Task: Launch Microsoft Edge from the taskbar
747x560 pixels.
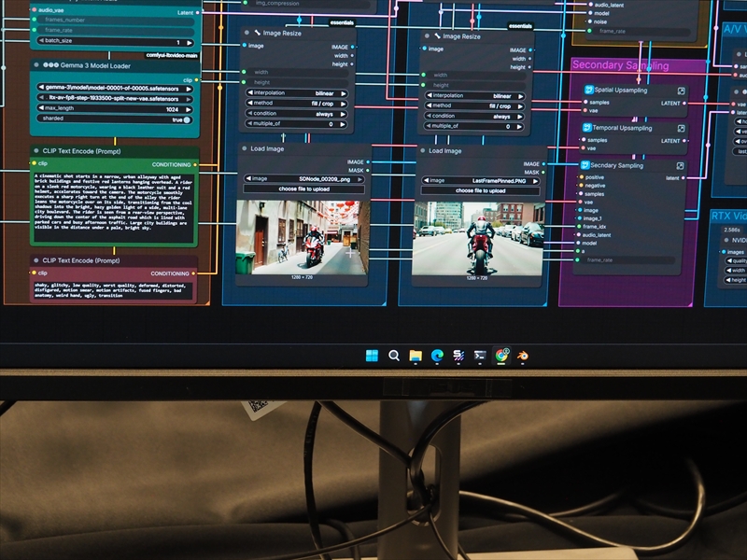Action: tap(436, 356)
